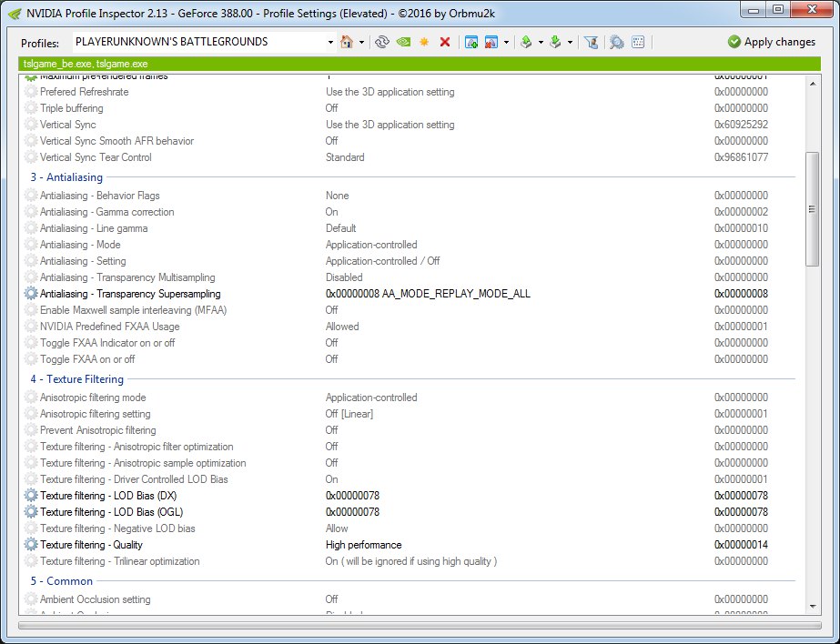Select the 'Anisotropic filtering setting' row name
This screenshot has width=840, height=644.
click(x=96, y=414)
